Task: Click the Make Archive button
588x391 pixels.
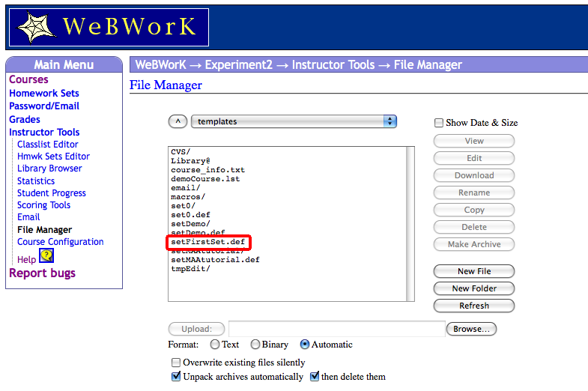Action: (474, 244)
